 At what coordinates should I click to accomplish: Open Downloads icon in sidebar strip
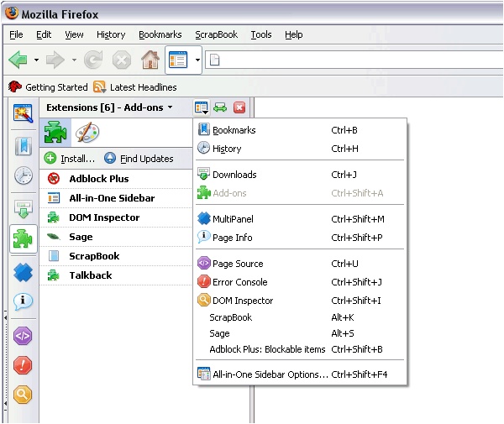[24, 209]
